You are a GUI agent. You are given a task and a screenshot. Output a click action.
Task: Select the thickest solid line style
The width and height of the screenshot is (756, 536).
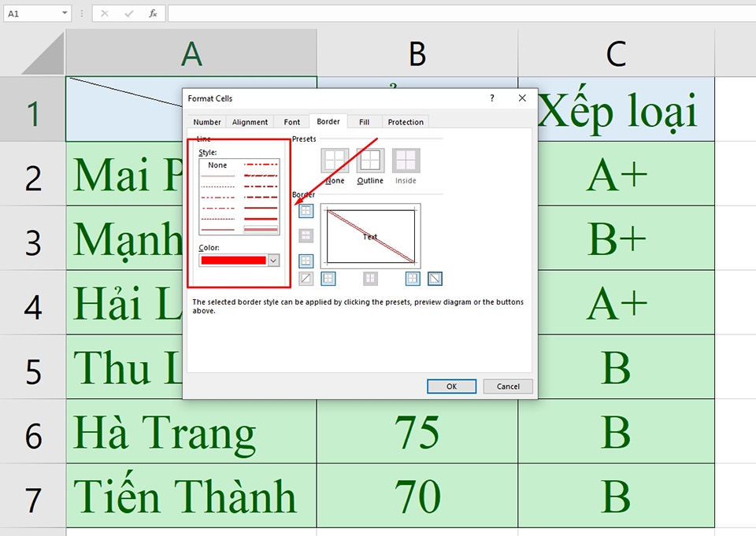tap(261, 218)
